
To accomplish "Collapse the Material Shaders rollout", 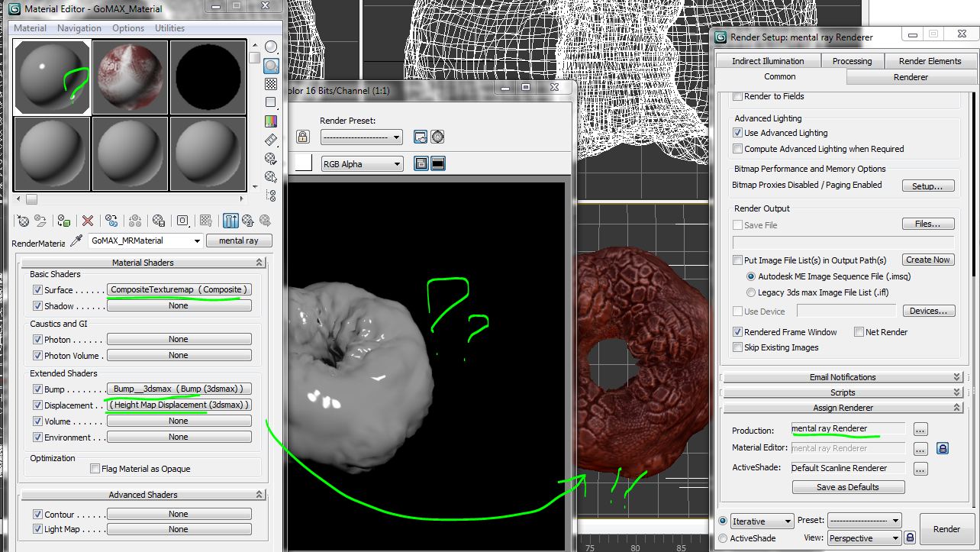I will 143,263.
